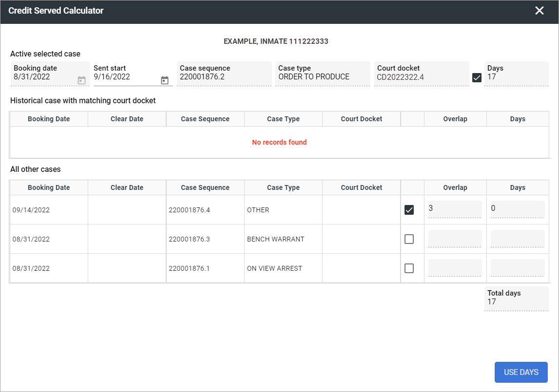Click Overlap header in All other cases table
Screen dimensions: 559x392
tap(455, 187)
